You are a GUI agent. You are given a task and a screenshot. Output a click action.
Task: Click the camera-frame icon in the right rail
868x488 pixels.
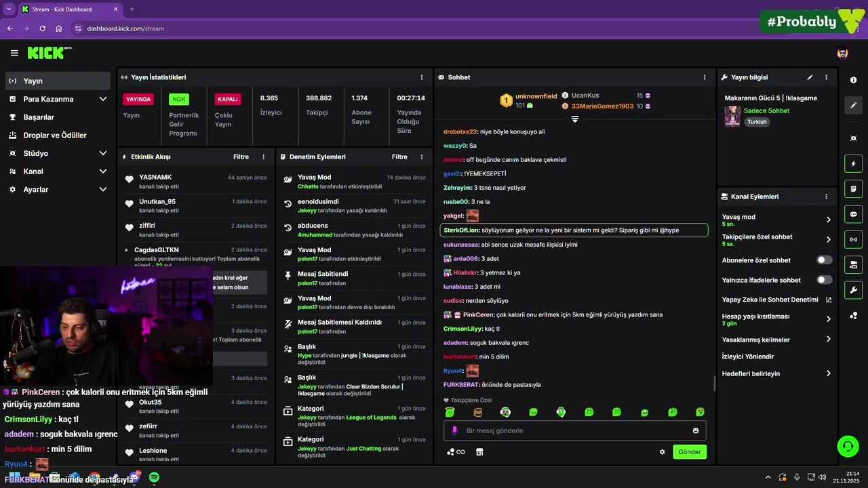point(853,138)
